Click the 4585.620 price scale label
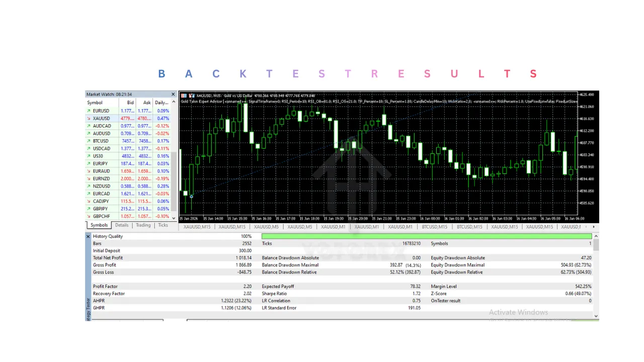This screenshot has height=362, width=644. coord(587,203)
